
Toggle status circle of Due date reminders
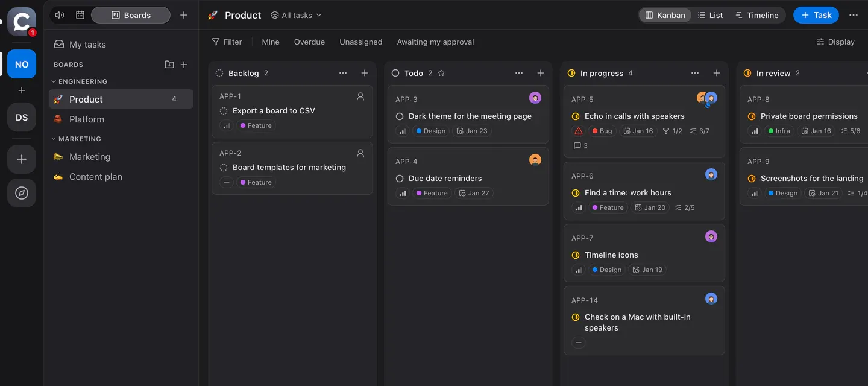(x=400, y=179)
